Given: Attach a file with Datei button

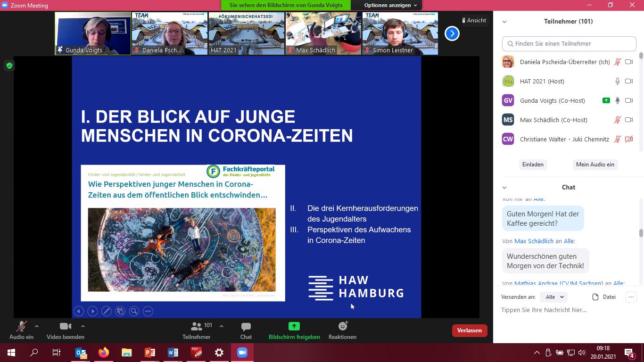Looking at the screenshot, I should coord(604,297).
